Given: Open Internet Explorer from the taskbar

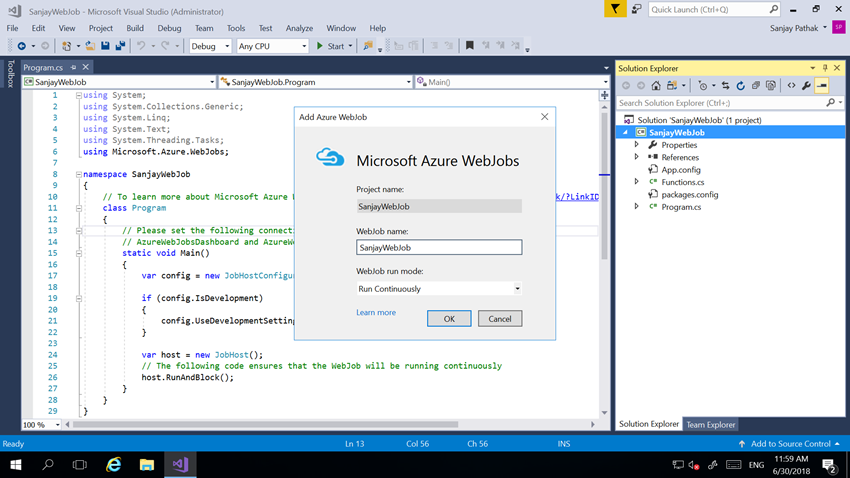Looking at the screenshot, I should [x=113, y=464].
